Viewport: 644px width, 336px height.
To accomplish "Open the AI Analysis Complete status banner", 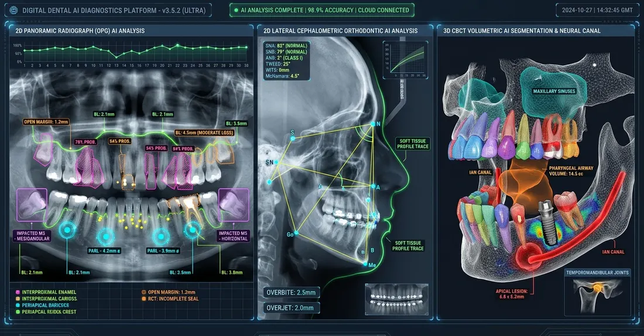I will point(321,10).
